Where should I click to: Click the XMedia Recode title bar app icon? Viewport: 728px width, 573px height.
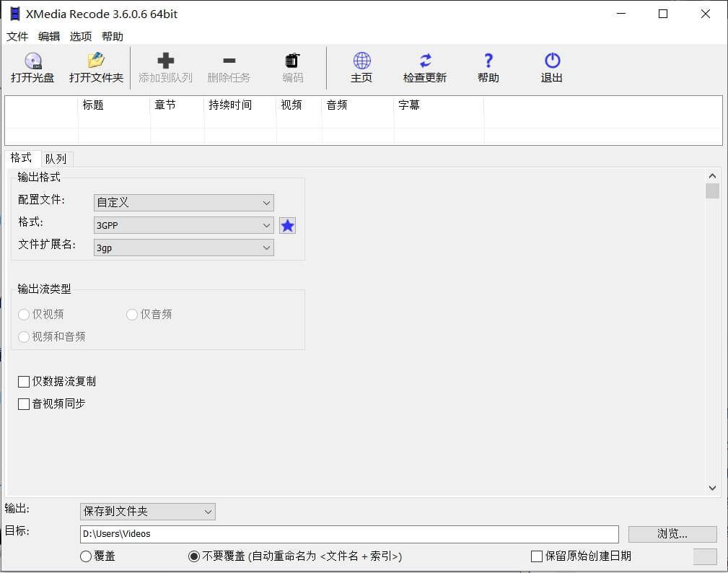(15, 14)
